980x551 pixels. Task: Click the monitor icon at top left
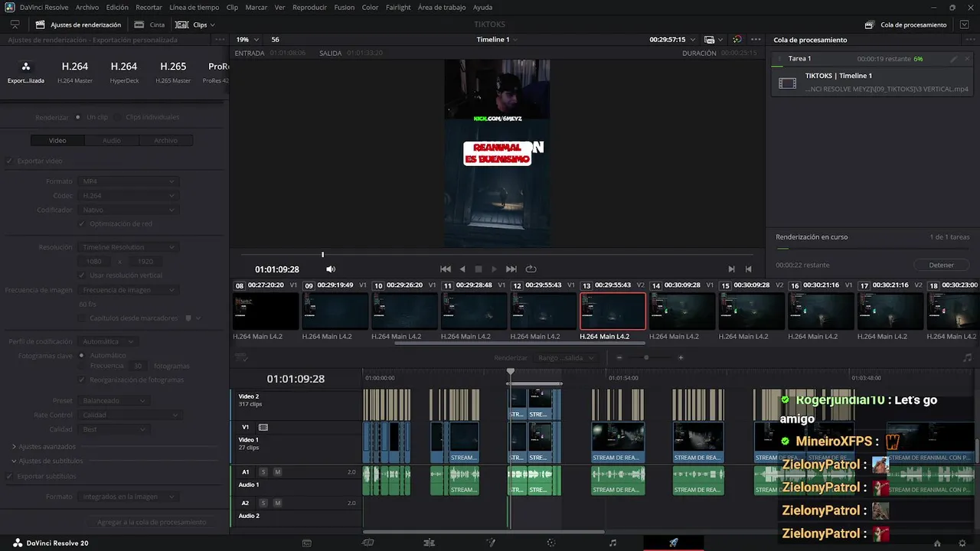tap(15, 24)
